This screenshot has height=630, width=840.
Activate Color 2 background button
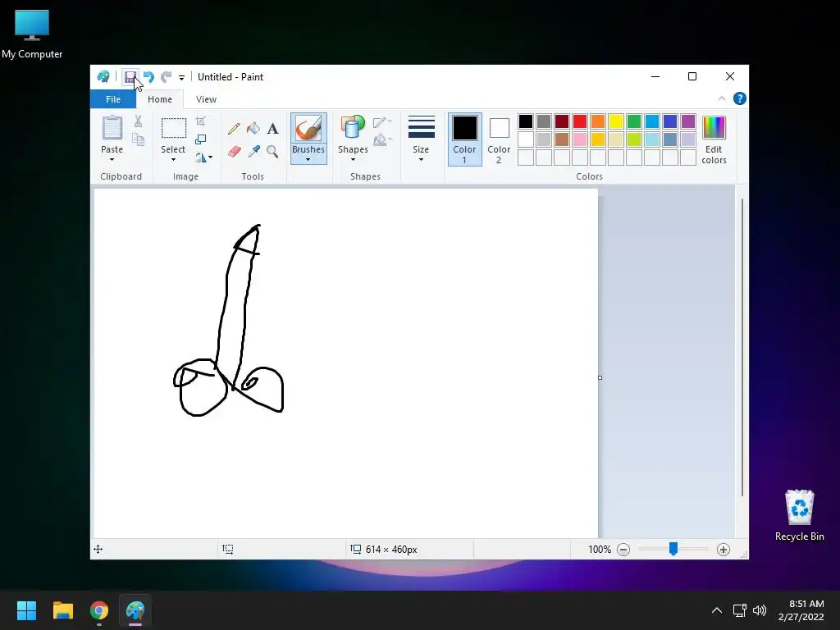click(x=499, y=139)
